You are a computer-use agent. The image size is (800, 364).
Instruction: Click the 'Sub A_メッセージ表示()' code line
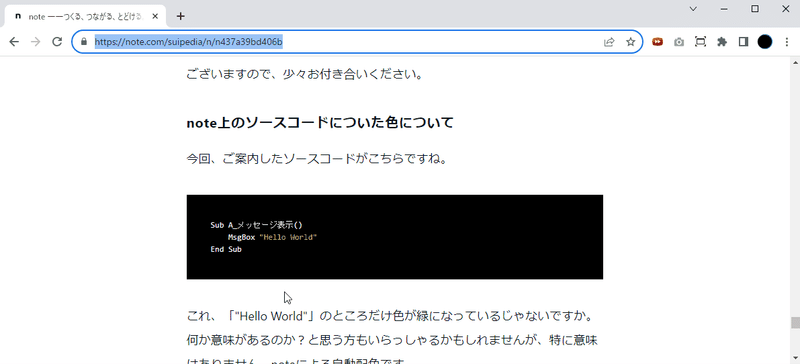[x=256, y=225]
